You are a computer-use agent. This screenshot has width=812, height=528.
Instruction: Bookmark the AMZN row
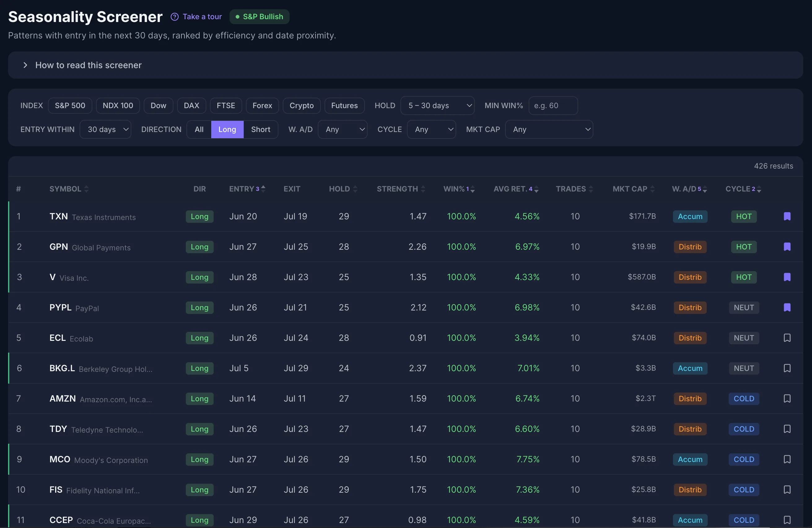(x=787, y=399)
